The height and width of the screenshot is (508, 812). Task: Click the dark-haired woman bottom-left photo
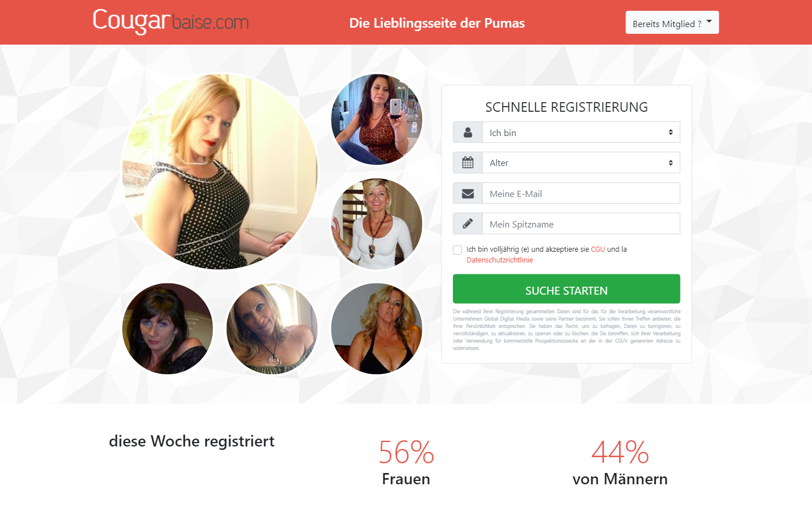tap(167, 329)
